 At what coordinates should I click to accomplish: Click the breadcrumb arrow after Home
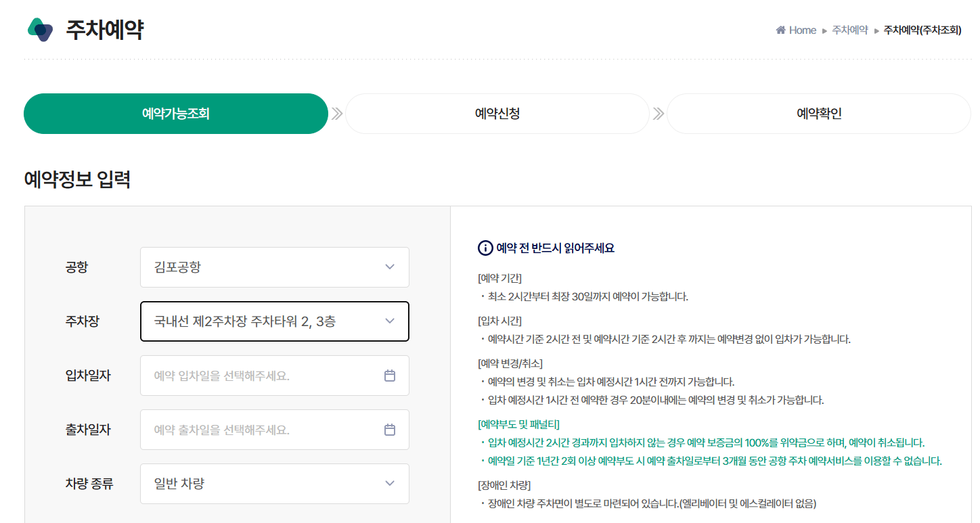825,30
